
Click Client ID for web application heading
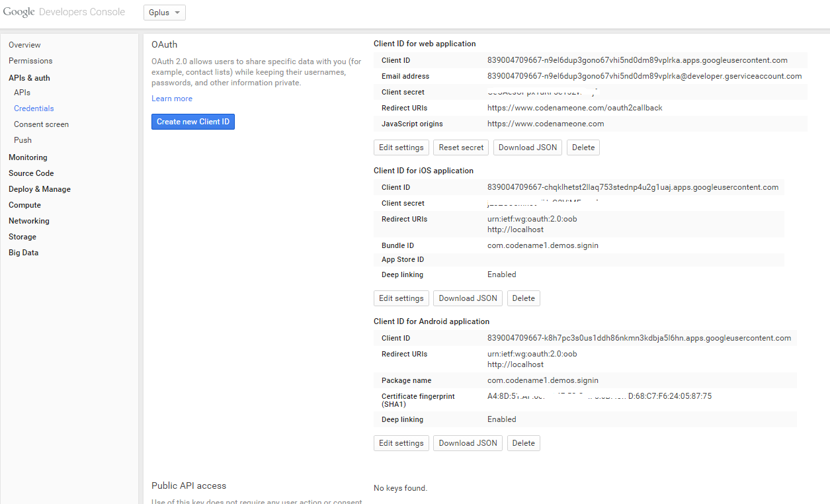(x=425, y=44)
